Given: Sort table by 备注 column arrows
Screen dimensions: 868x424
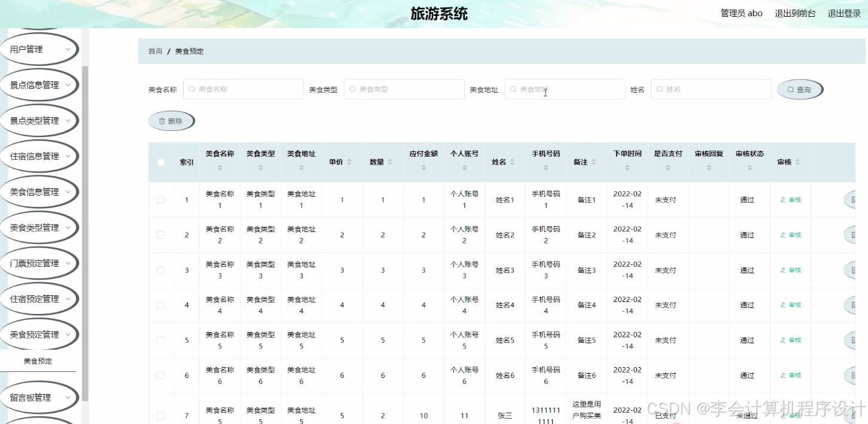Looking at the screenshot, I should pyautogui.click(x=594, y=162).
